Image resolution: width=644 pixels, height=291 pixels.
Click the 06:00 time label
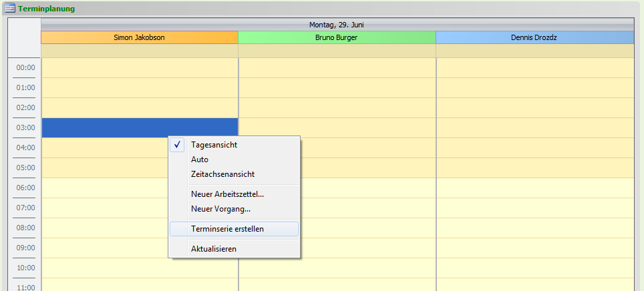pos(25,188)
